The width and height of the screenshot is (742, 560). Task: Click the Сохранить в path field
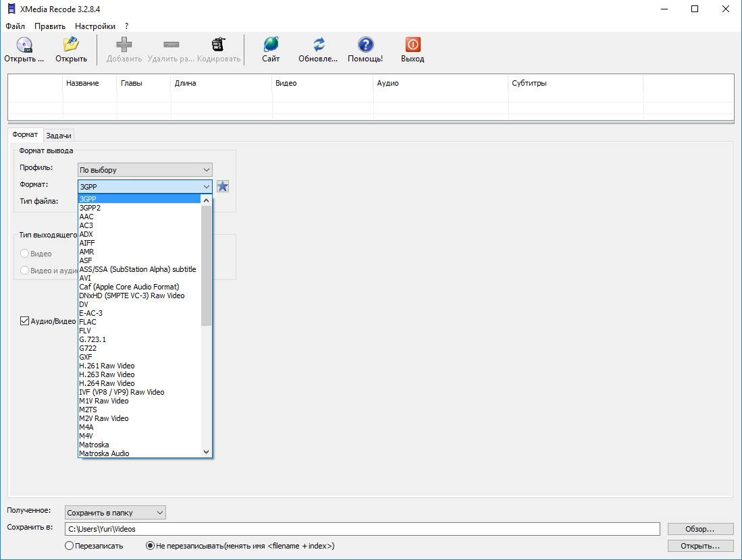click(x=363, y=529)
